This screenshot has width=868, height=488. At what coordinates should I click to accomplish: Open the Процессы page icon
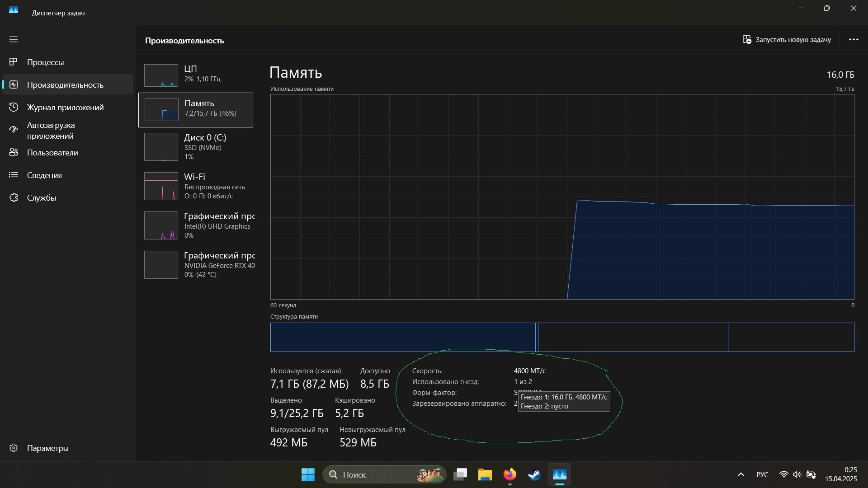pyautogui.click(x=14, y=62)
